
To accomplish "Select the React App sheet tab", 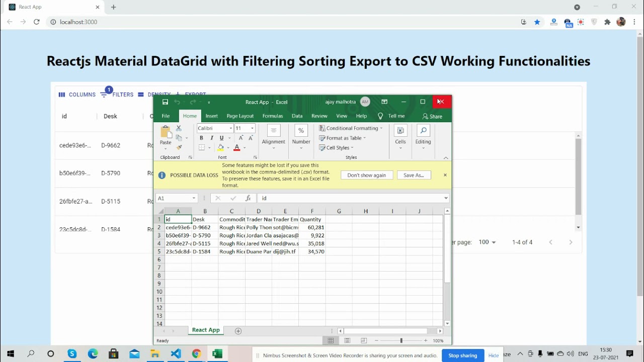I will (x=206, y=330).
